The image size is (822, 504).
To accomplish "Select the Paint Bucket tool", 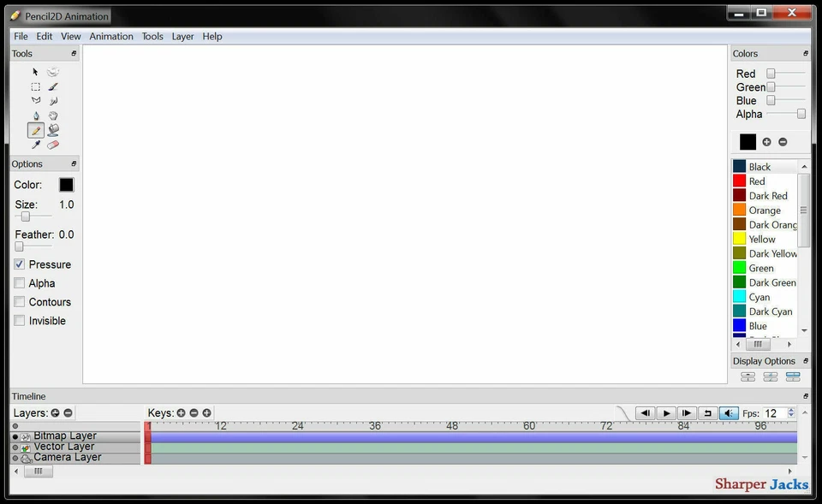I will (52, 130).
